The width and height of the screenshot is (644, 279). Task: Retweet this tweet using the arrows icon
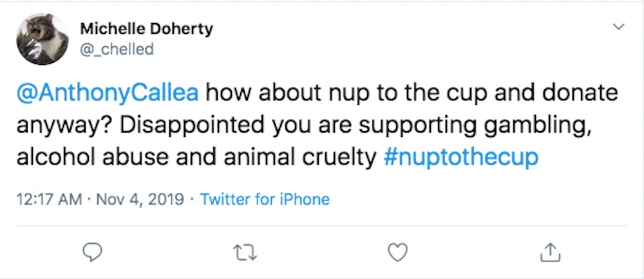(x=245, y=253)
